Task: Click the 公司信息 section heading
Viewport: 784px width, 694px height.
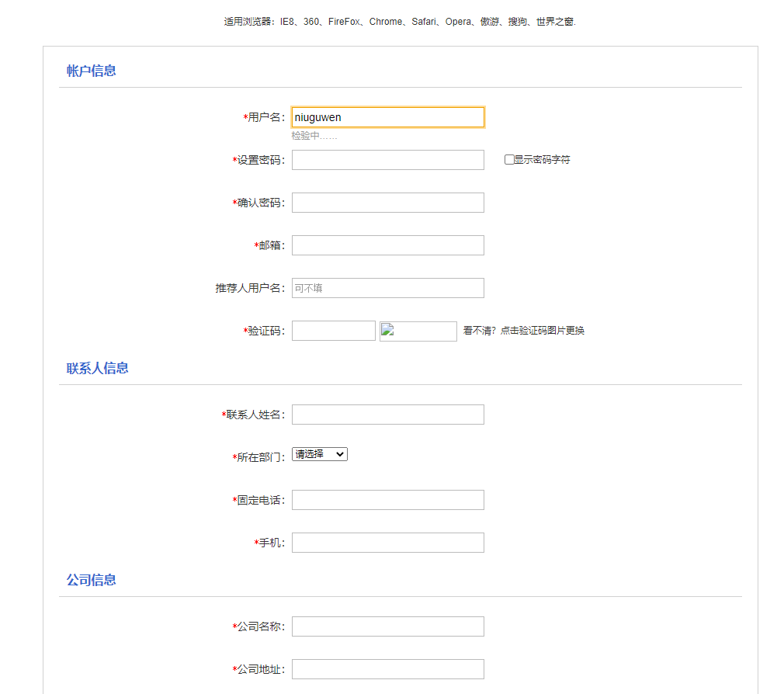Action: click(x=90, y=579)
